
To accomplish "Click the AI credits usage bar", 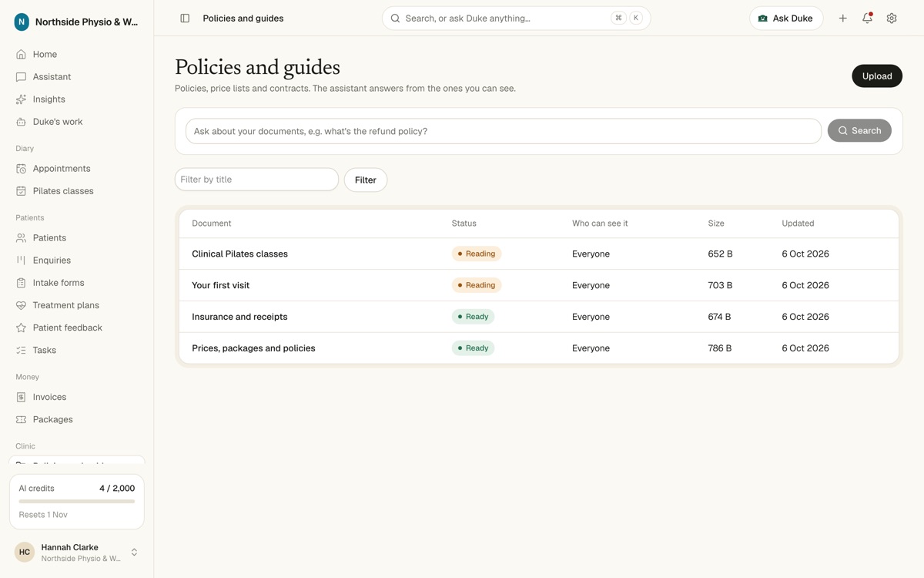I will click(x=77, y=502).
